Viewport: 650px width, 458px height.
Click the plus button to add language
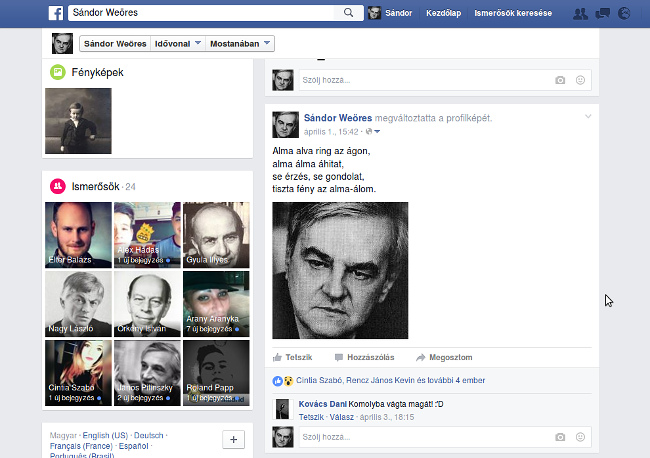point(233,439)
